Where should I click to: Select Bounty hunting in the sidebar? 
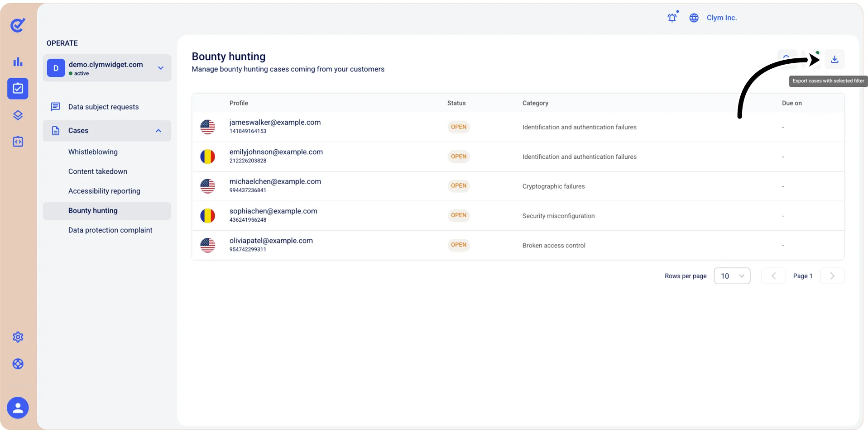[x=107, y=211]
